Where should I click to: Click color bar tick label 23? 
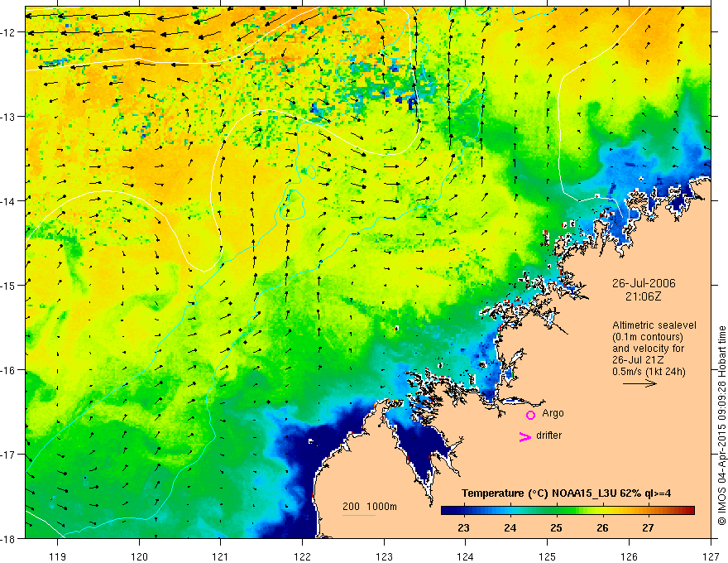[x=463, y=527]
